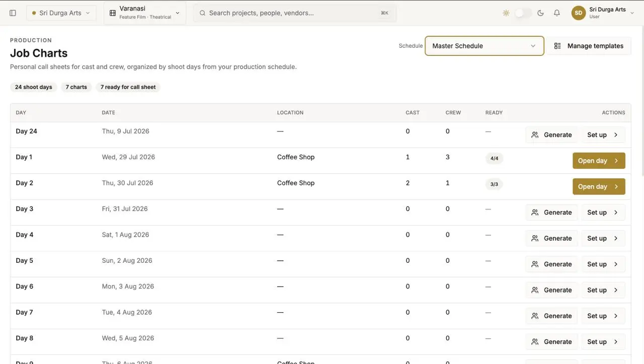The height and width of the screenshot is (364, 644).
Task: Click the Day 5 row label
Action: point(24,261)
